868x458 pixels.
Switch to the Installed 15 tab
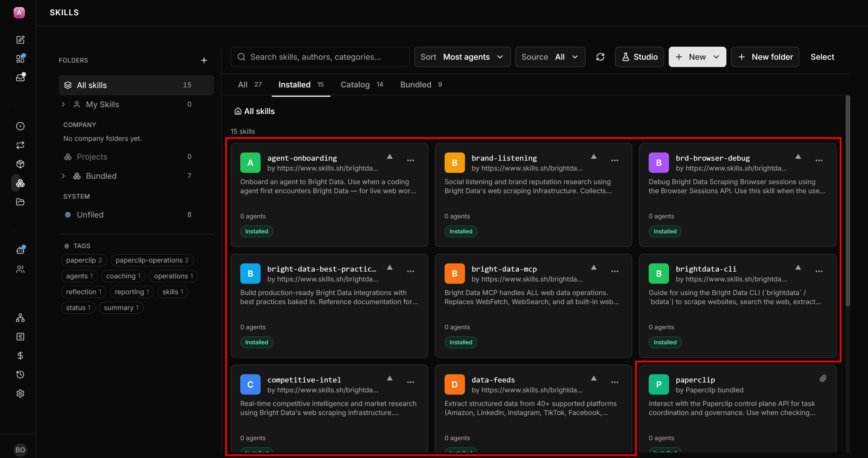(x=301, y=85)
